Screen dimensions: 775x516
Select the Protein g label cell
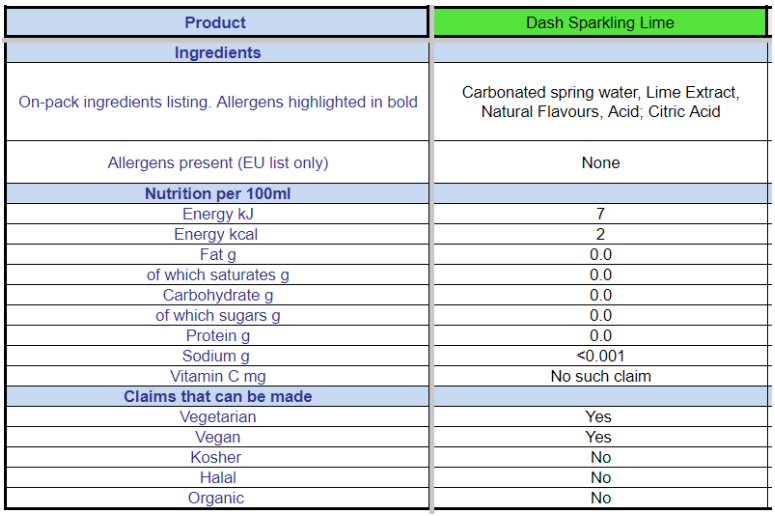click(217, 336)
